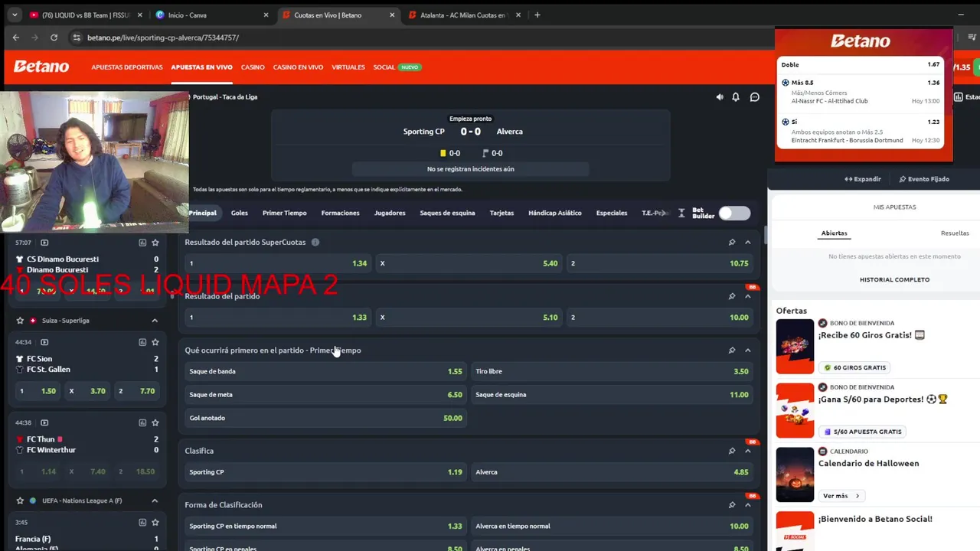The width and height of the screenshot is (980, 551).
Task: Collapse the UEFA - Nations League A (F) list
Action: (x=155, y=500)
